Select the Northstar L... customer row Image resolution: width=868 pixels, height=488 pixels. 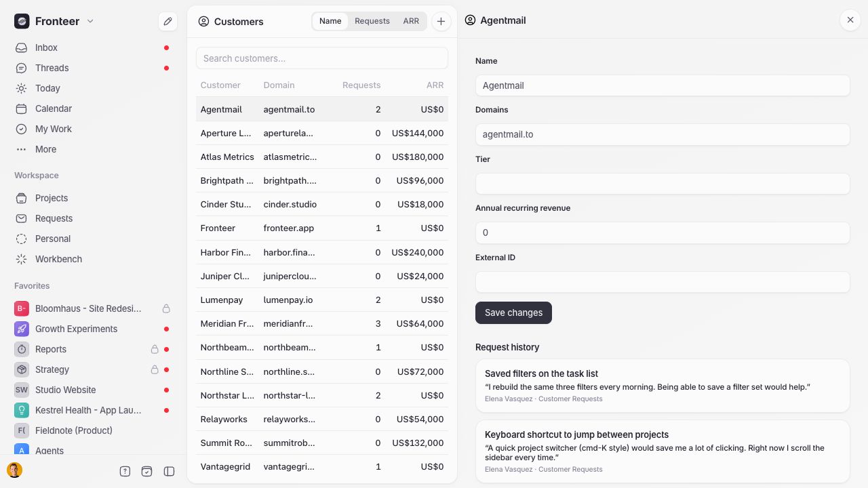[x=322, y=395]
